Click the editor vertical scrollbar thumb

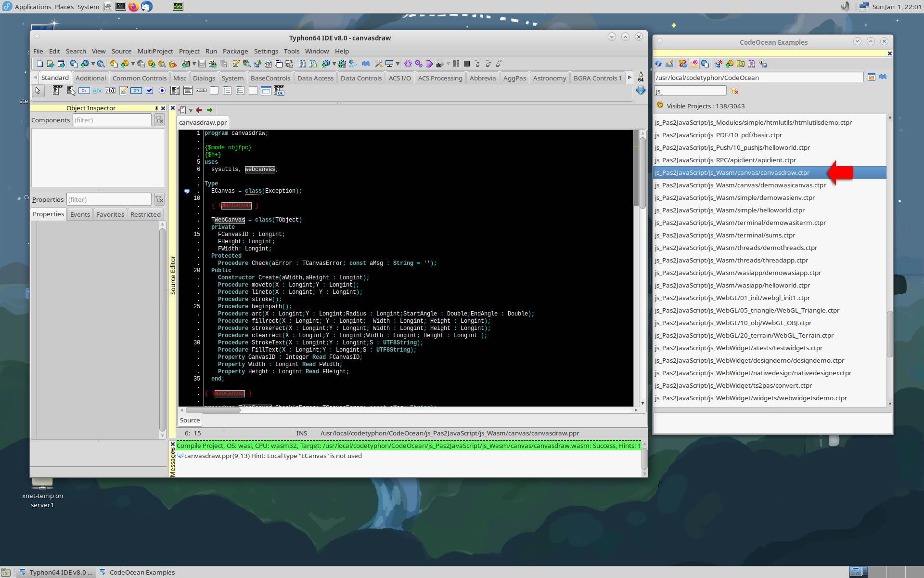(642, 172)
